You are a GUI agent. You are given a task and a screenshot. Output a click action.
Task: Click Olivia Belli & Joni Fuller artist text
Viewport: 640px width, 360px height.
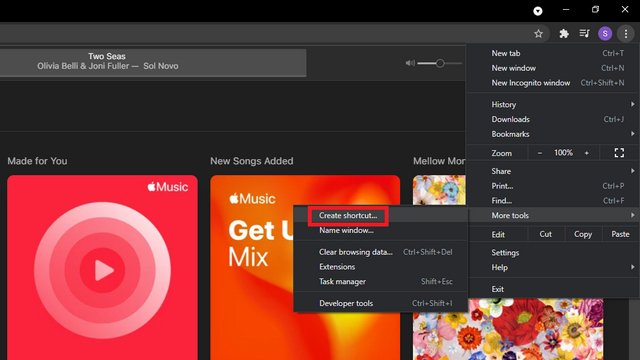pyautogui.click(x=83, y=66)
